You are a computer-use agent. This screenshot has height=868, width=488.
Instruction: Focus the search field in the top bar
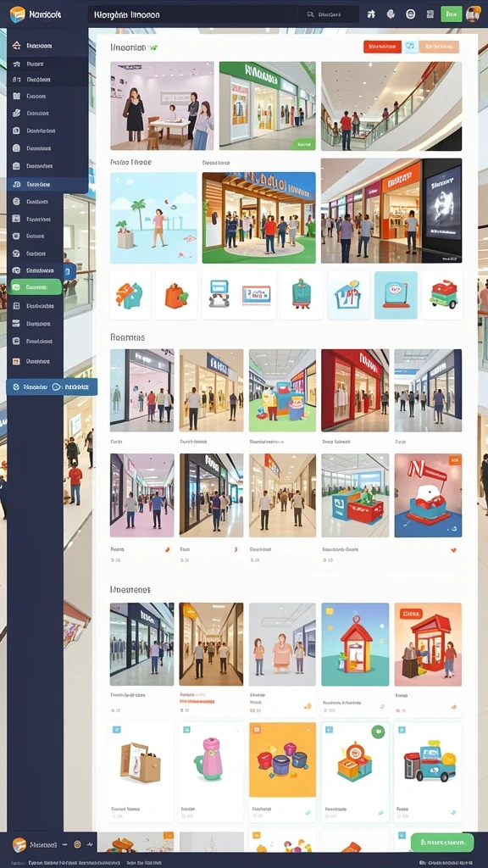192,14
